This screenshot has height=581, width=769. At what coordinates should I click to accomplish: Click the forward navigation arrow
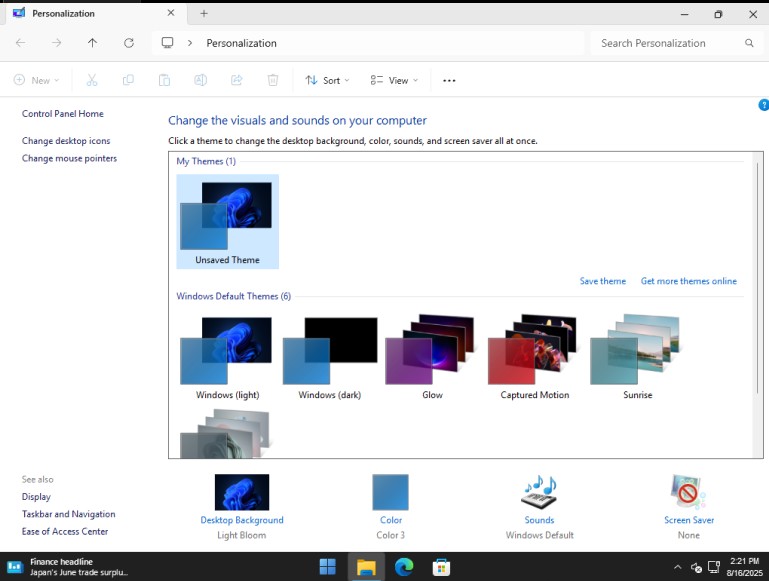[x=56, y=43]
